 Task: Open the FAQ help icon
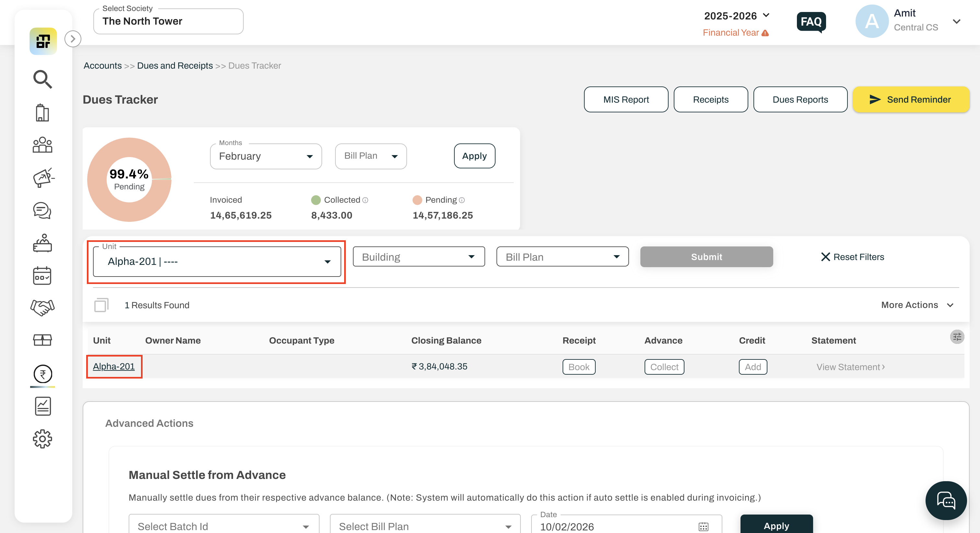pyautogui.click(x=811, y=22)
